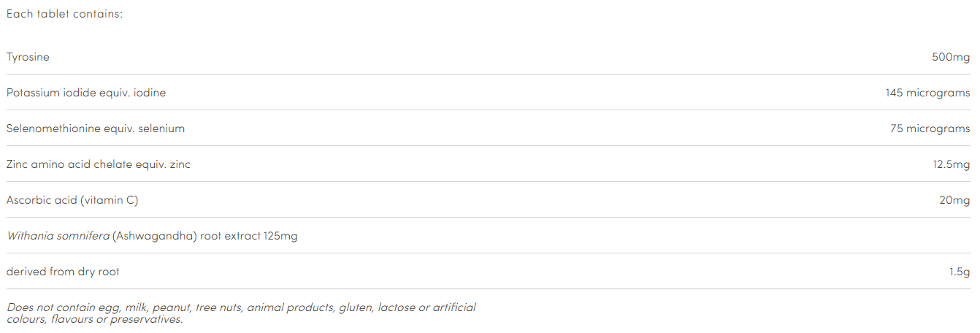
Task: Click the 145 micrograms value
Action: [x=927, y=93]
